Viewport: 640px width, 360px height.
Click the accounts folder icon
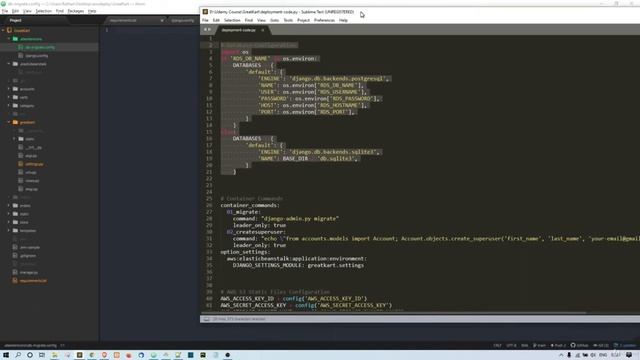coord(15,89)
